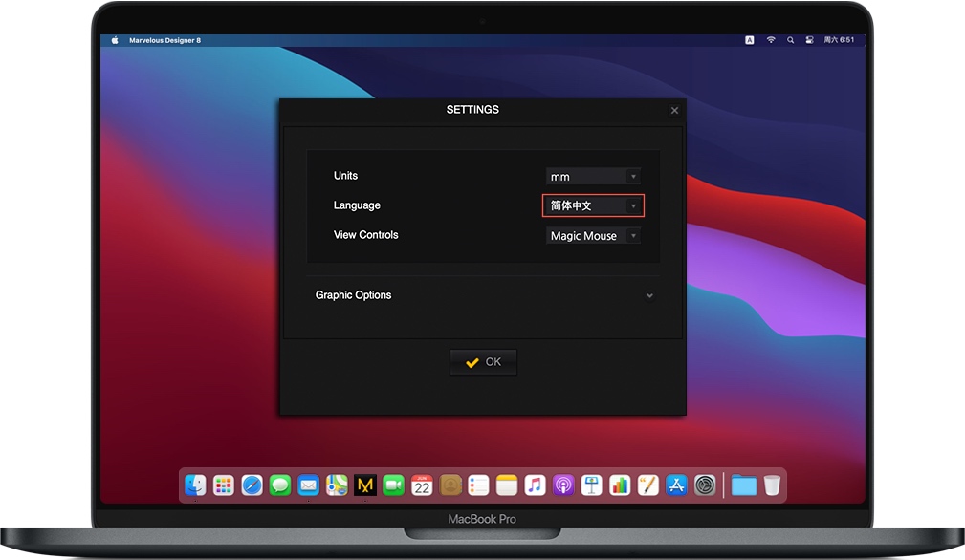Open the Music app in dock
Viewport: 965px width, 560px height.
(535, 485)
